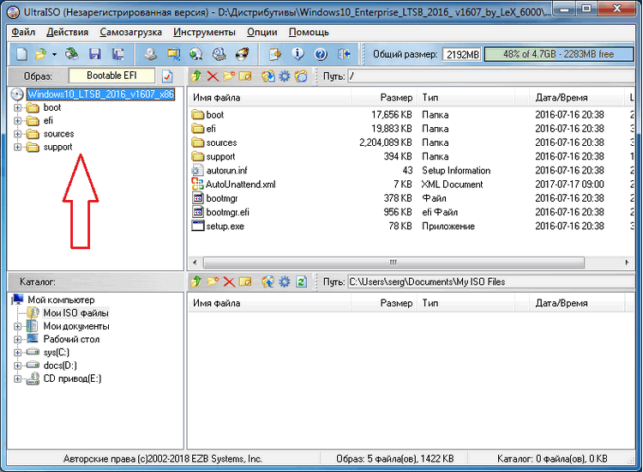Select Windows10_LTSB_2016_v1607_x86 root node
Image resolution: width=643 pixels, height=472 pixels.
coord(100,94)
